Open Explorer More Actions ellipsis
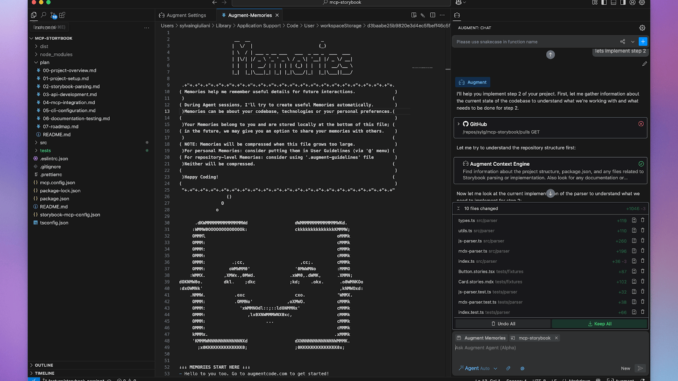678x381 pixels. pyautogui.click(x=147, y=27)
